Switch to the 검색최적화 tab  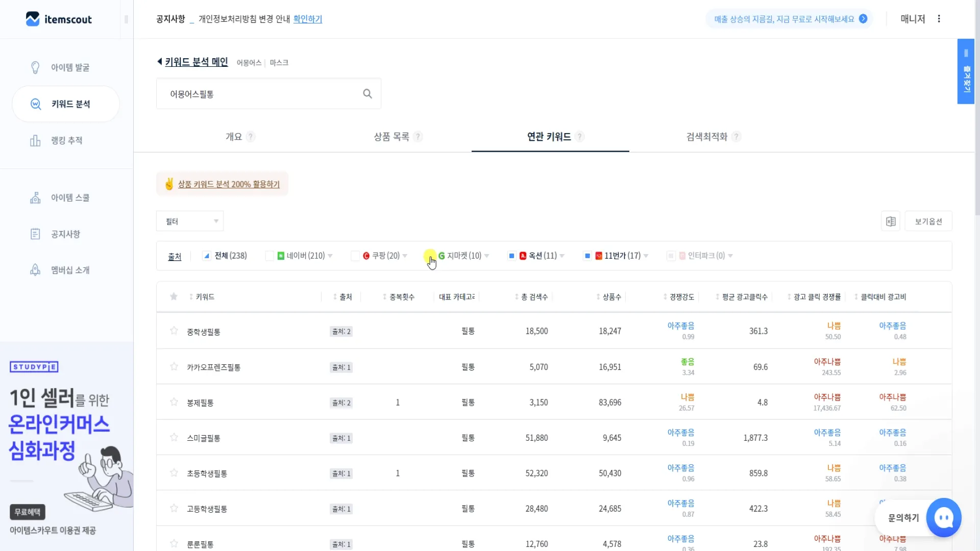click(x=706, y=137)
